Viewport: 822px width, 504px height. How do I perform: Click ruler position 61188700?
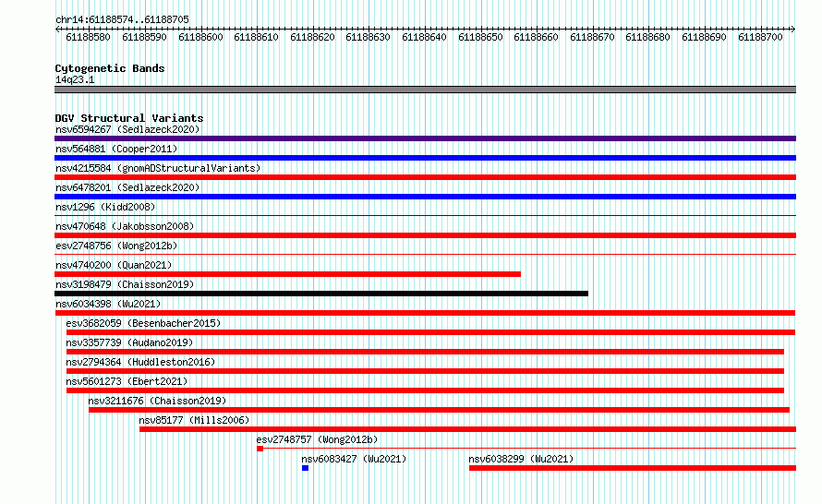point(760,37)
